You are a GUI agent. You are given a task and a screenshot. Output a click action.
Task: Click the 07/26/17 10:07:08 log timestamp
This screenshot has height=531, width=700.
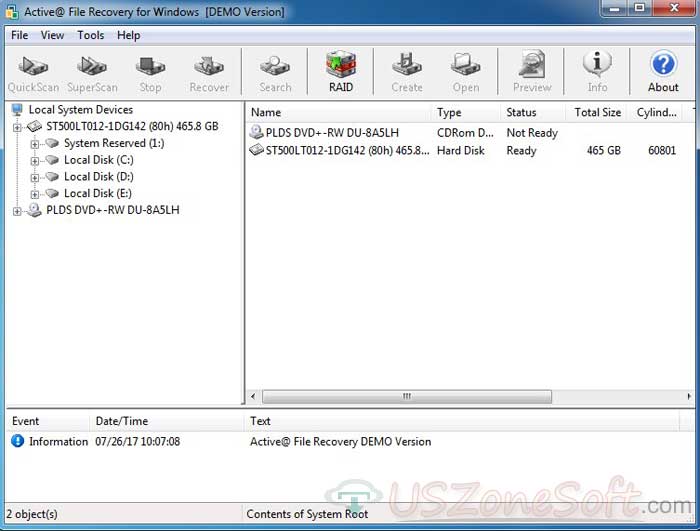(138, 442)
